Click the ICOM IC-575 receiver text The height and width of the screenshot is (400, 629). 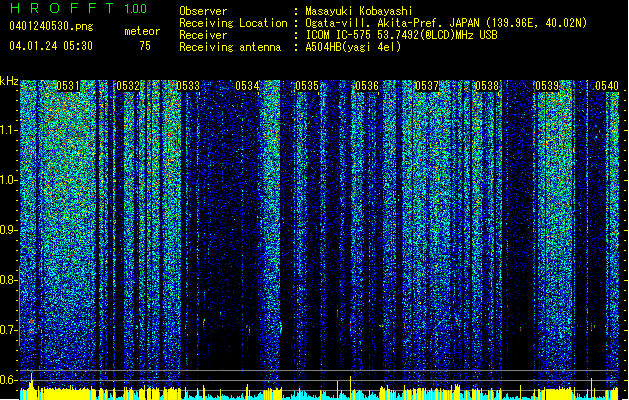coord(401,35)
